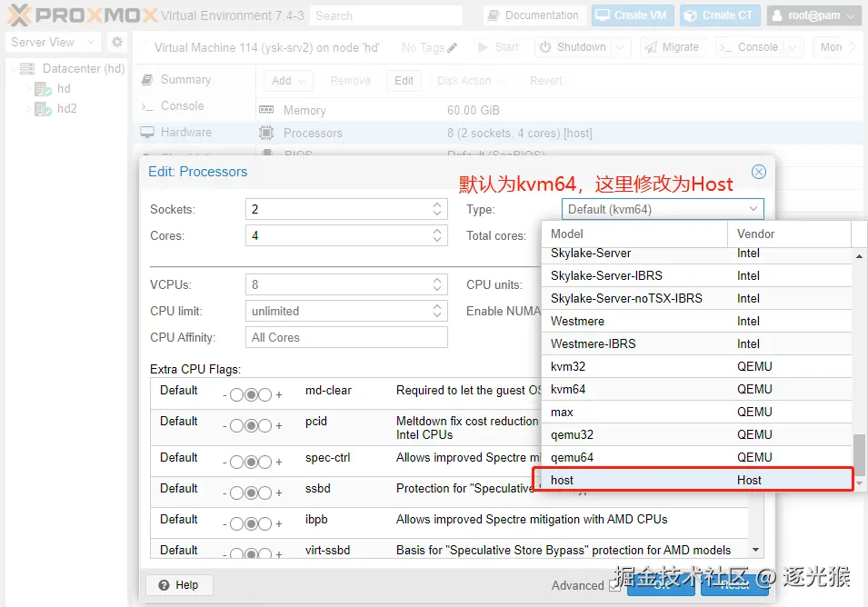
Task: Expand the hd node in tree
Action: coord(27,88)
